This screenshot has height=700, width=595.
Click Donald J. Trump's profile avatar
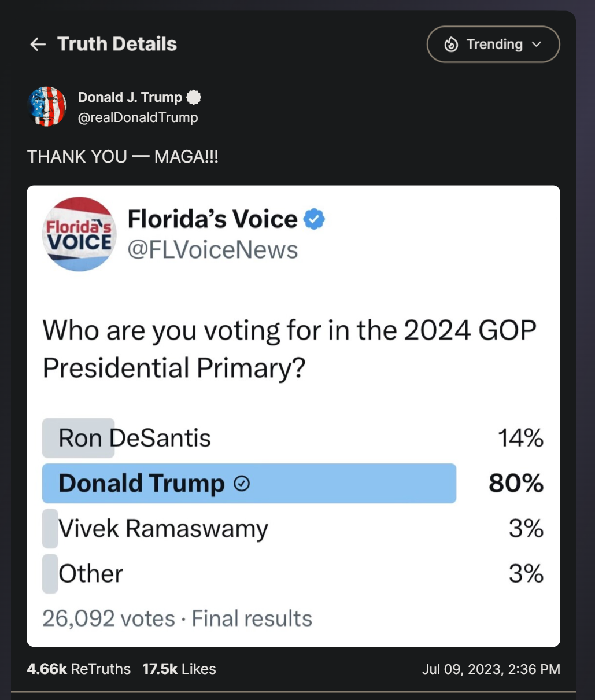pyautogui.click(x=47, y=106)
